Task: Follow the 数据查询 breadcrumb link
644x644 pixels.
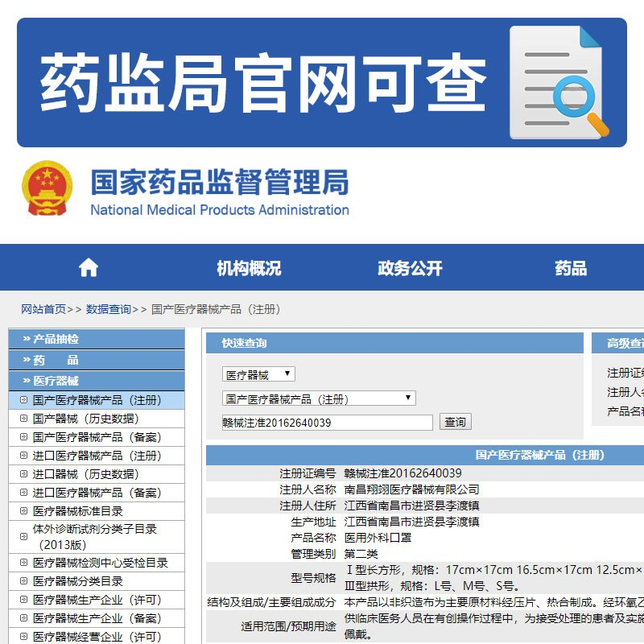Action: coord(109,309)
